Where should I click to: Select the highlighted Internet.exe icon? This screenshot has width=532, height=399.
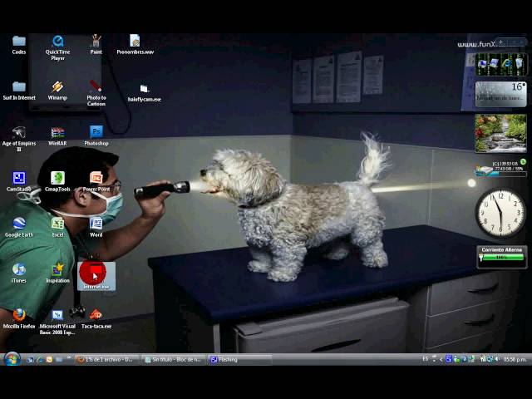coord(96,276)
